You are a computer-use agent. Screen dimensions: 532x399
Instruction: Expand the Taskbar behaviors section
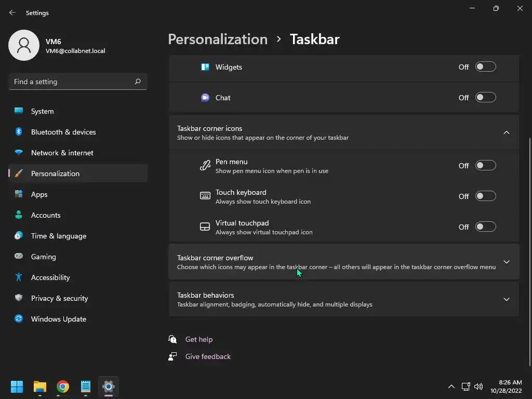[507, 299]
